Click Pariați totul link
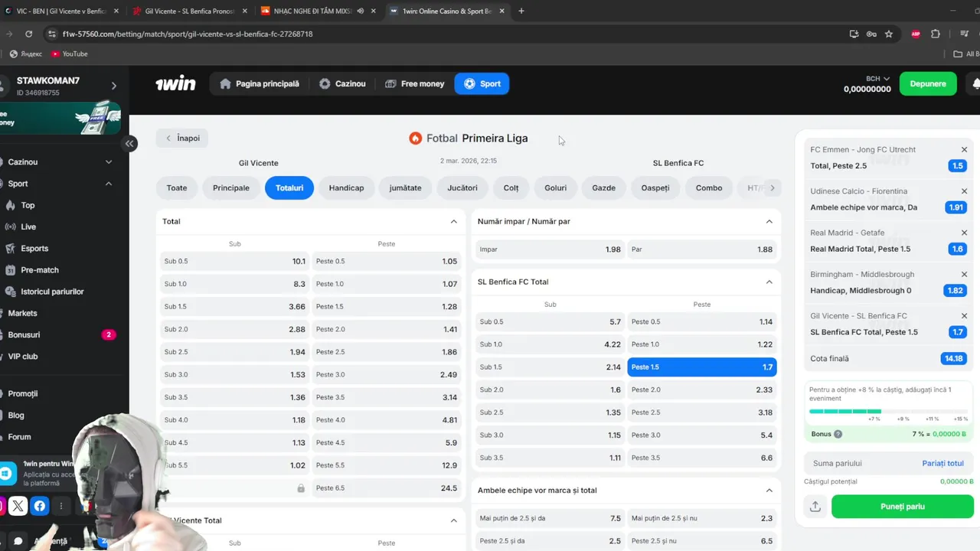The height and width of the screenshot is (551, 980). 942,464
